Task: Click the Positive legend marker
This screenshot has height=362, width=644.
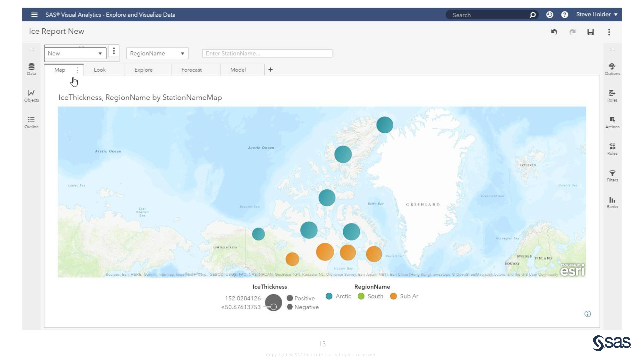Action: coord(290,298)
